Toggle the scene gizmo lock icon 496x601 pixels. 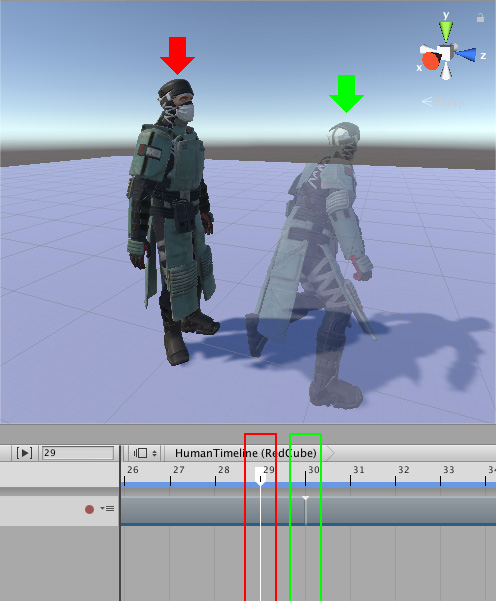(480, 18)
